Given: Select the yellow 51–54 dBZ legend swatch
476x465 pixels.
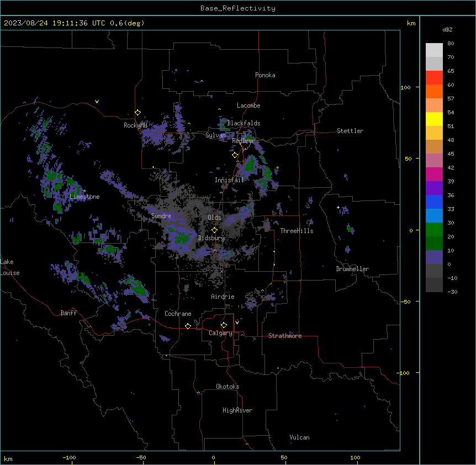Looking at the screenshot, I should tap(434, 119).
